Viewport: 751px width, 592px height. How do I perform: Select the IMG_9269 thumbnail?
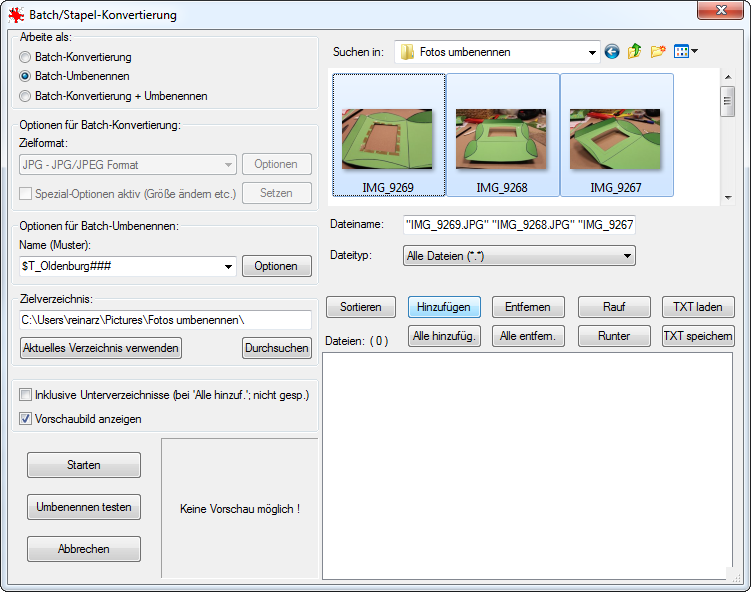388,135
